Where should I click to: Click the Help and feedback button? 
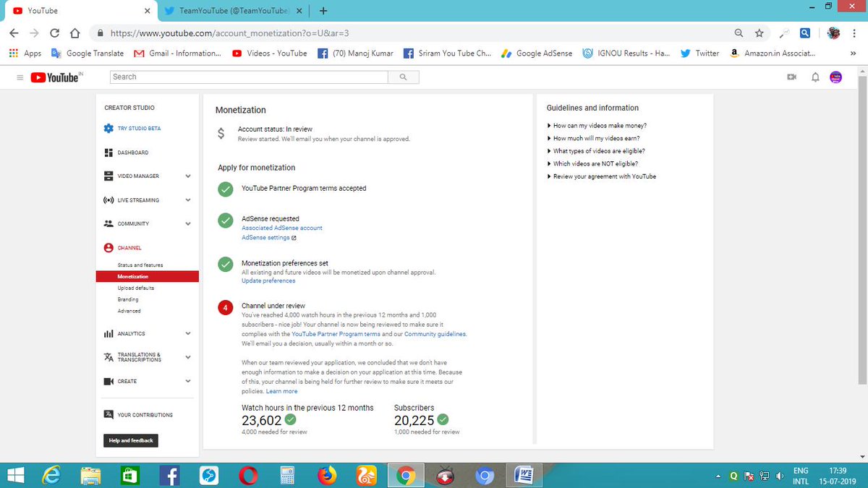(x=131, y=440)
